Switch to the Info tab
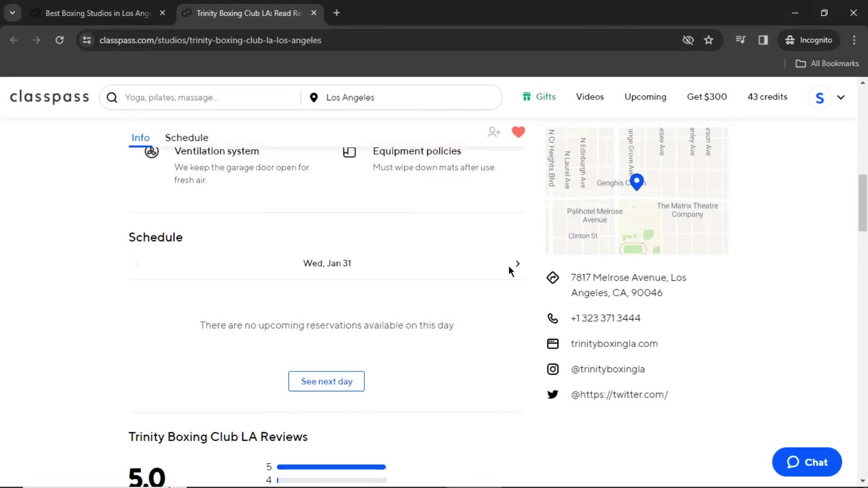The height and width of the screenshot is (488, 868). click(x=140, y=138)
